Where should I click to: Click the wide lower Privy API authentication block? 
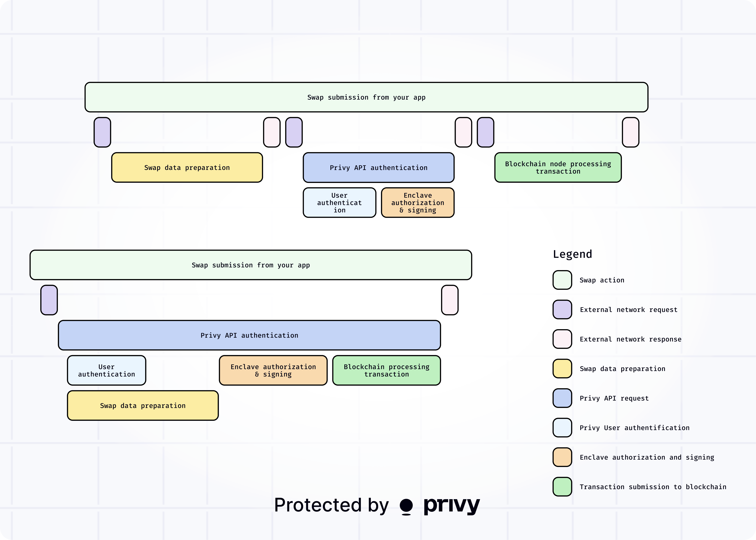point(249,335)
